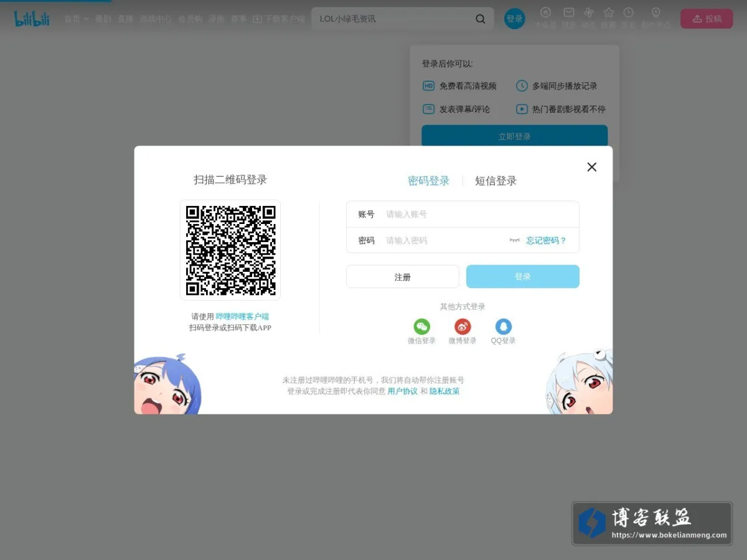The height and width of the screenshot is (560, 747).
Task: Open 漫画 in top navigation
Action: click(216, 19)
